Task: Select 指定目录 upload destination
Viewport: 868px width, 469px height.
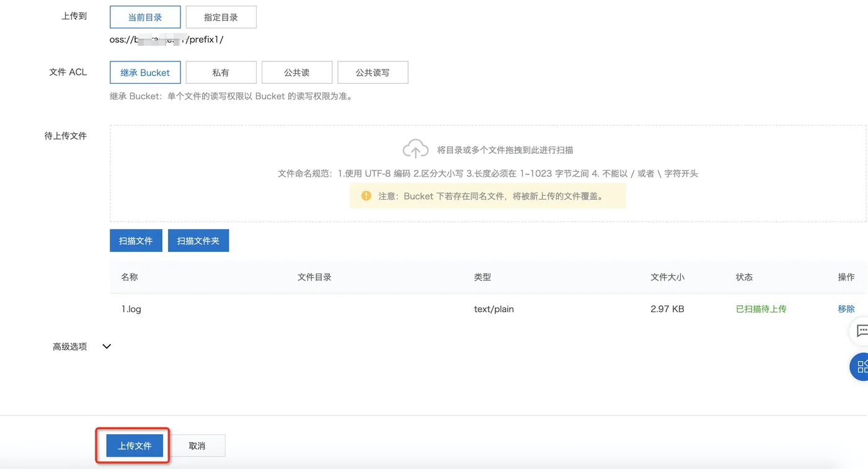Action: [221, 17]
